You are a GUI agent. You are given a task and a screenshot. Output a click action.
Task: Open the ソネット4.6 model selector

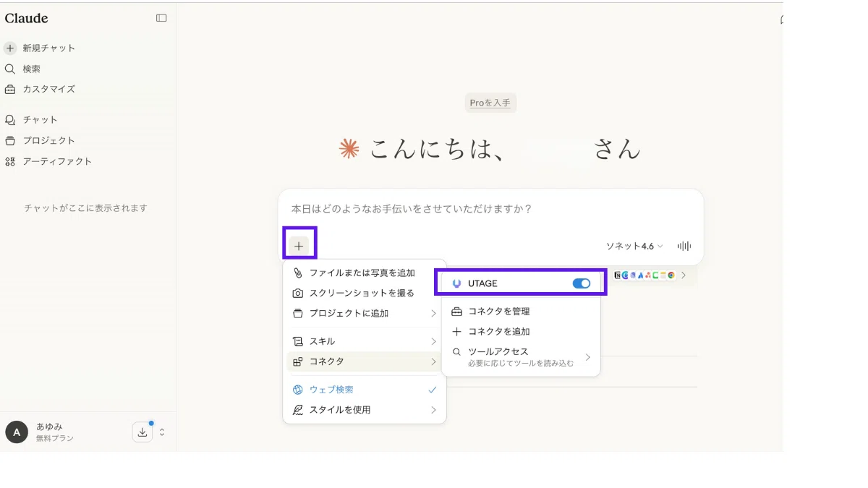point(634,246)
